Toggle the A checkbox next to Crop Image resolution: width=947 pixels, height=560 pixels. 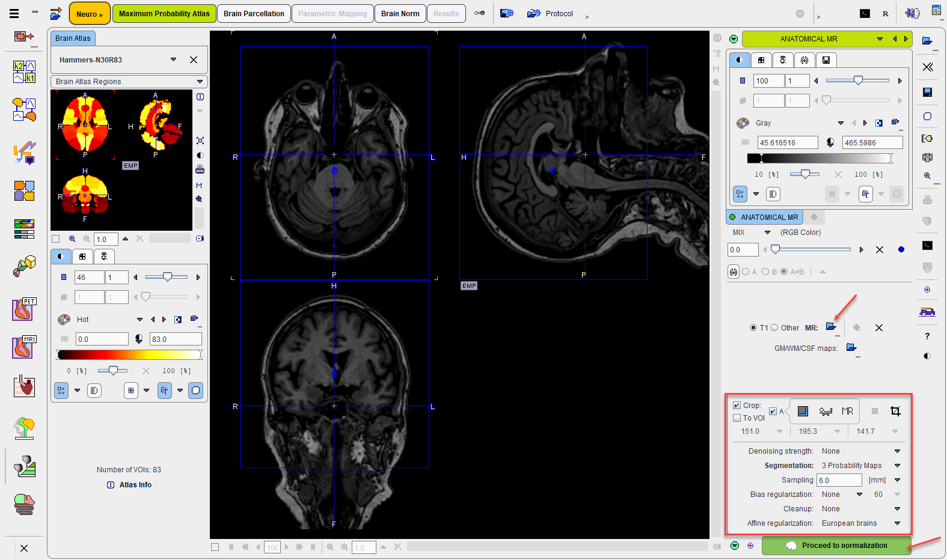click(773, 412)
